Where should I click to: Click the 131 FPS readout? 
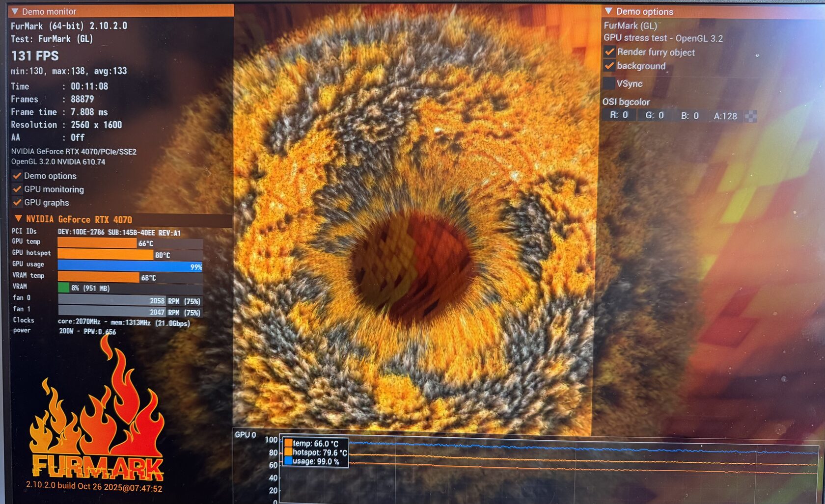(x=35, y=56)
